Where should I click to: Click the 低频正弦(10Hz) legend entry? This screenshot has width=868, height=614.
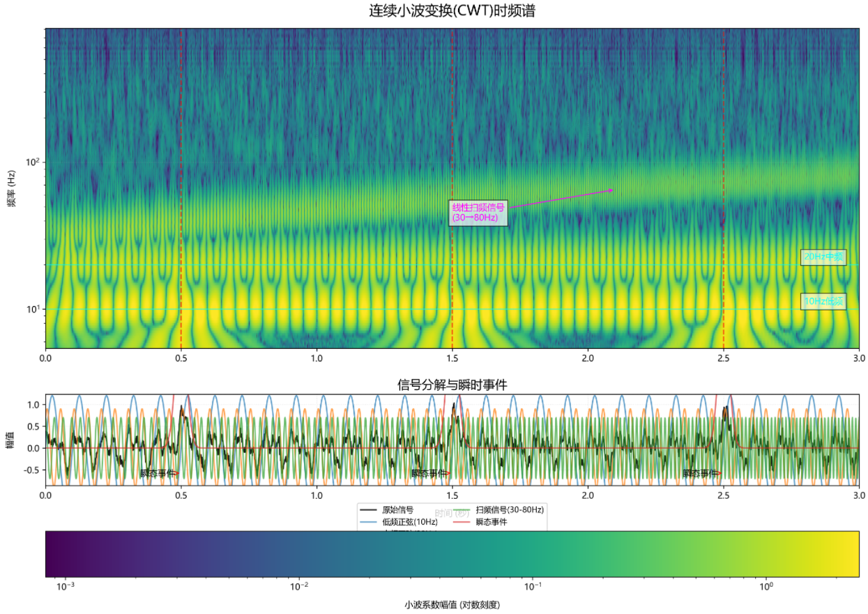point(398,521)
